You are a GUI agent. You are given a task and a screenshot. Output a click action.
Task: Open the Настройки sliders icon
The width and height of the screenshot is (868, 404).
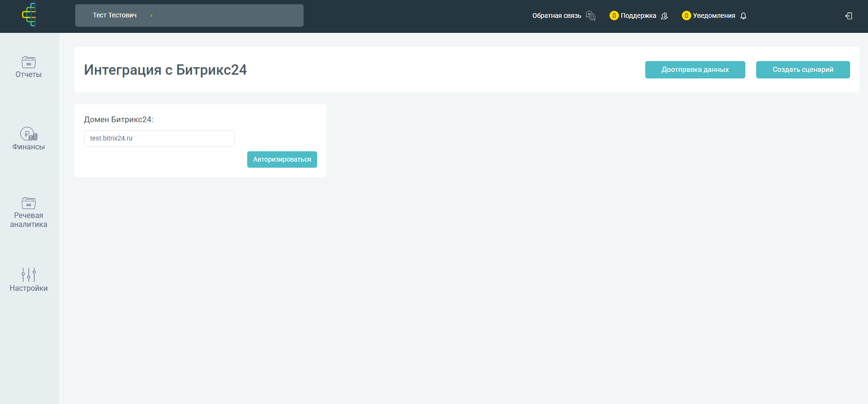29,275
